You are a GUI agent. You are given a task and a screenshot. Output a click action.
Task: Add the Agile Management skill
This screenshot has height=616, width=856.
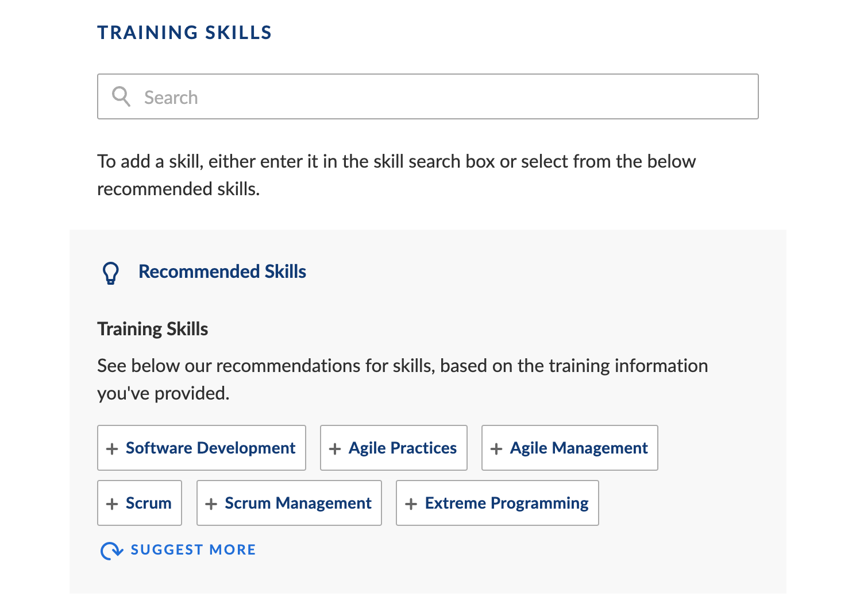pyautogui.click(x=570, y=448)
